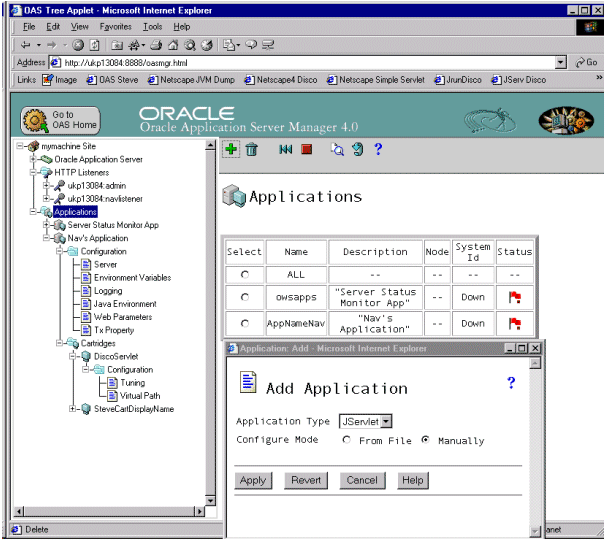The image size is (607, 541).
Task: Select the Tuning tree item
Action: click(132, 383)
